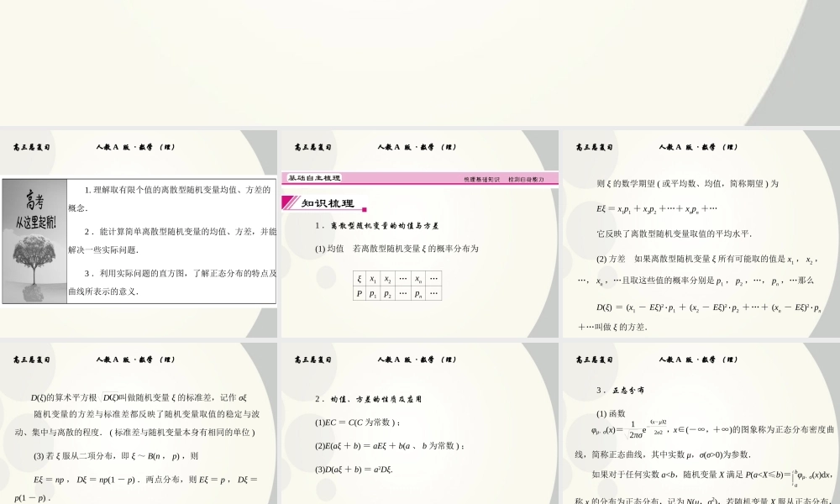Click the formula 'Eξ = x₁p₁ + x₂p₂ +…'
Screen dimensions: 840x504
point(657,209)
